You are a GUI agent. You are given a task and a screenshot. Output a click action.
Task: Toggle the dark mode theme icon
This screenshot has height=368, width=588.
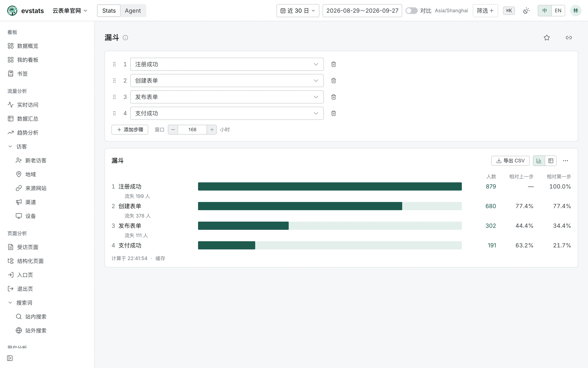coord(526,11)
